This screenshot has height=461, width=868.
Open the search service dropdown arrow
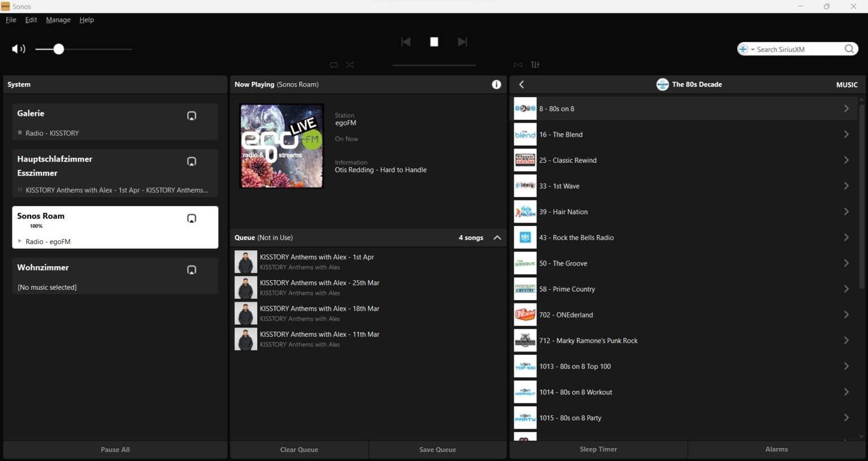point(752,49)
